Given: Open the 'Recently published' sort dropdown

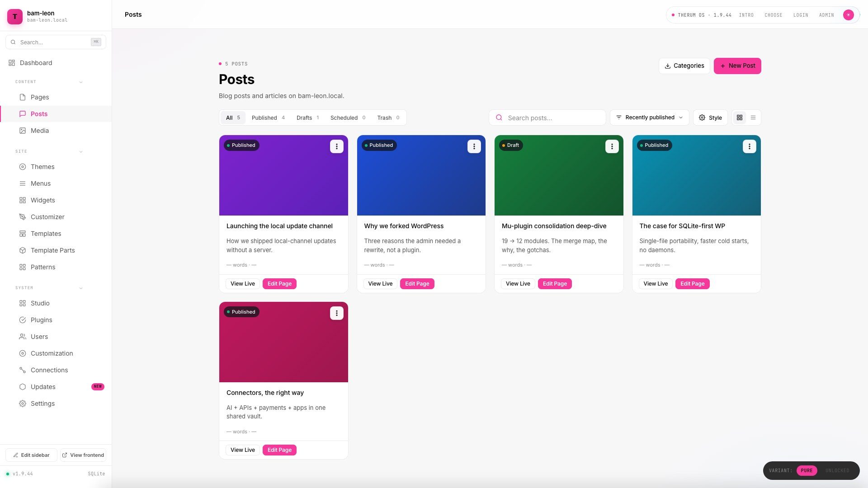Looking at the screenshot, I should coord(649,117).
